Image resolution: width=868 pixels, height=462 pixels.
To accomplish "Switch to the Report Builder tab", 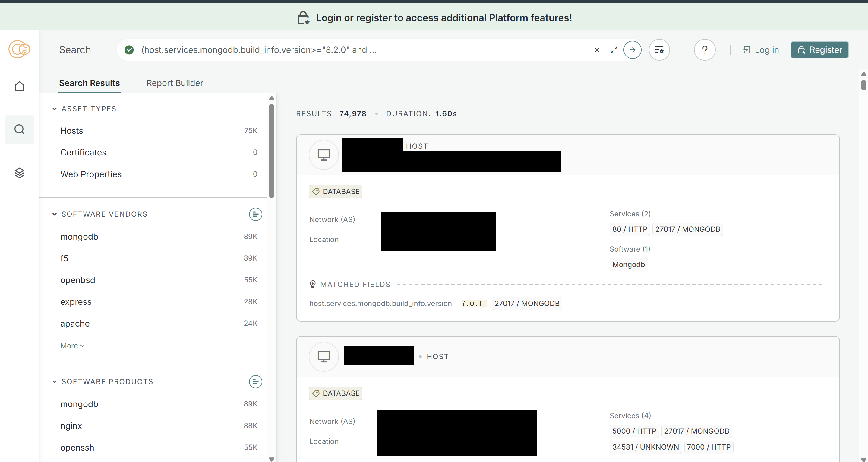I will pyautogui.click(x=175, y=83).
